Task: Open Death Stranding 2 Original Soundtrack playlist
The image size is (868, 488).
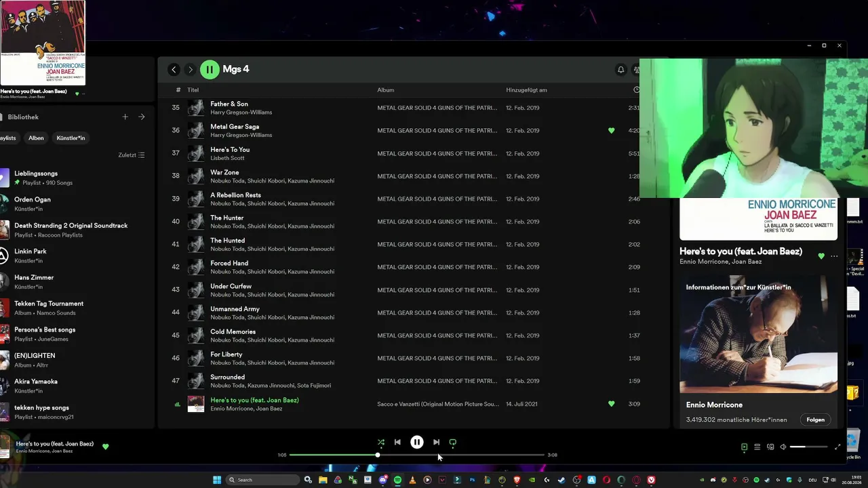Action: point(73,230)
